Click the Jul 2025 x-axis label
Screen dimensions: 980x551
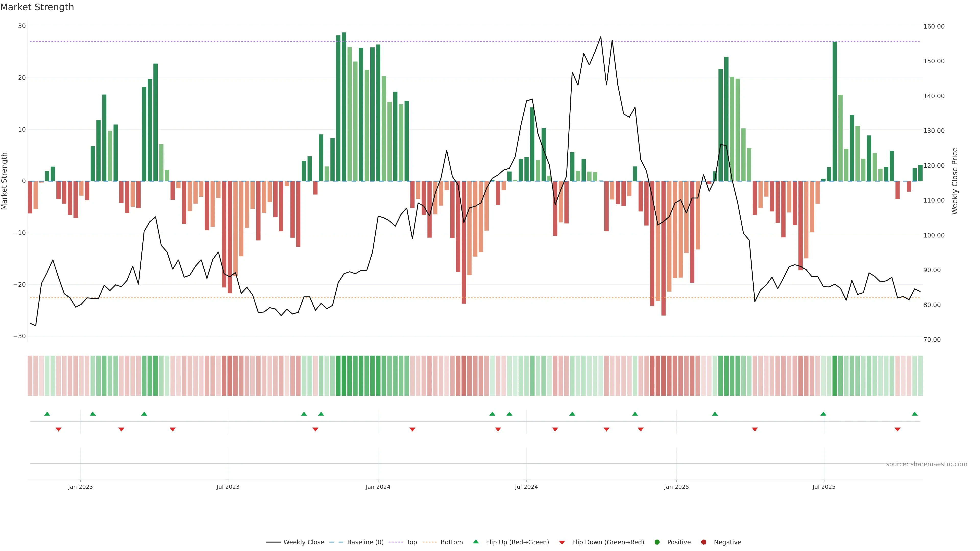[824, 487]
